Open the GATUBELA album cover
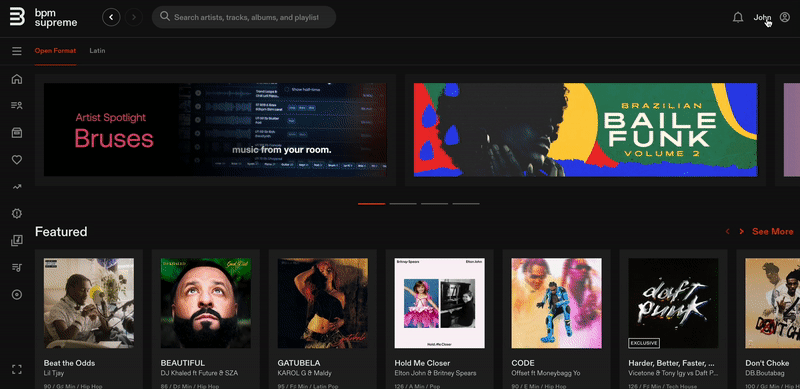Viewport: 800px width, 389px height. click(x=323, y=303)
